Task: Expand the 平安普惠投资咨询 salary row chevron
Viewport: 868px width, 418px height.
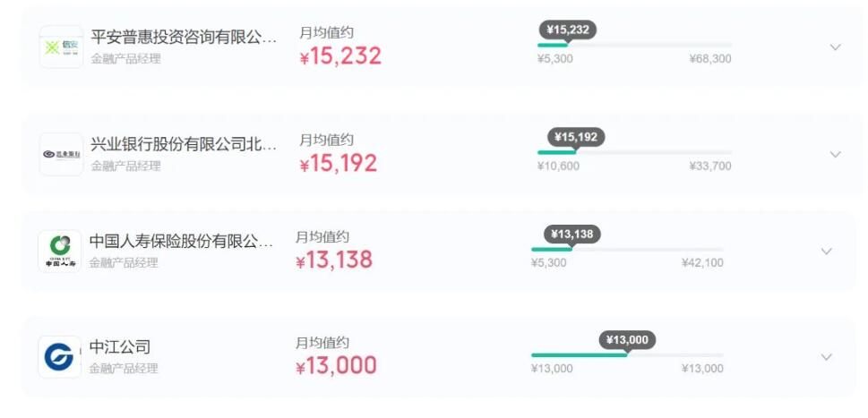Action: tap(836, 47)
